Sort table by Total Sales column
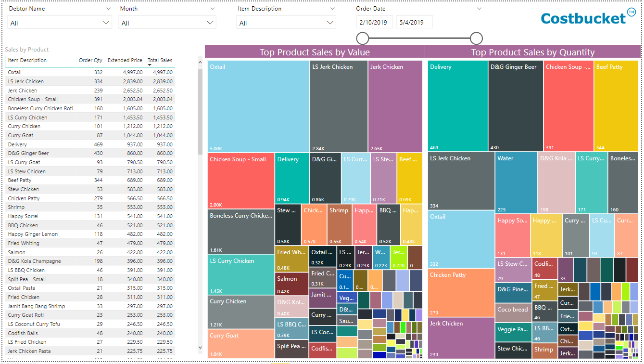The height and width of the screenshot is (364, 644). pyautogui.click(x=160, y=61)
